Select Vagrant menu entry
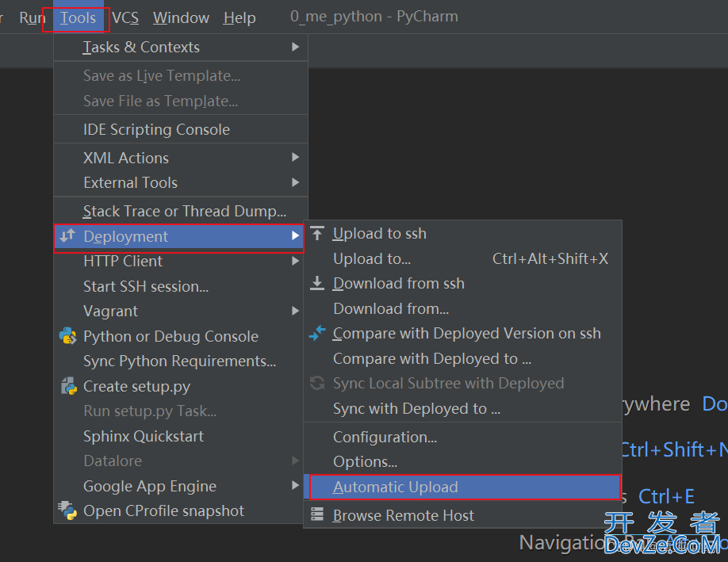 pos(179,311)
